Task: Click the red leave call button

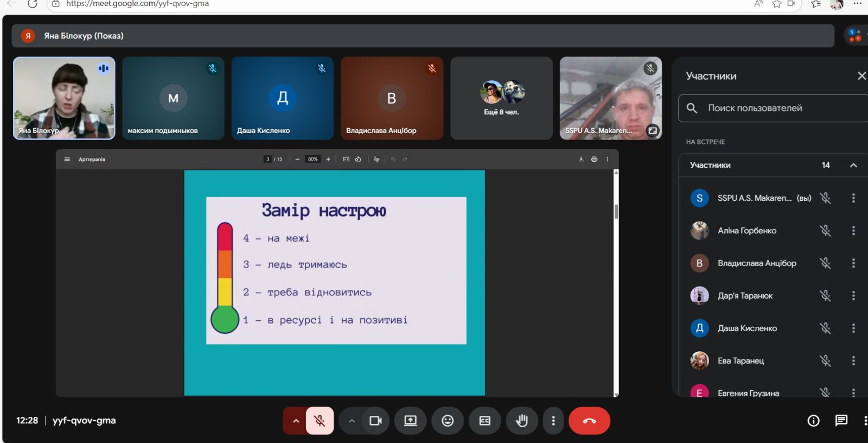Action: [x=589, y=421]
